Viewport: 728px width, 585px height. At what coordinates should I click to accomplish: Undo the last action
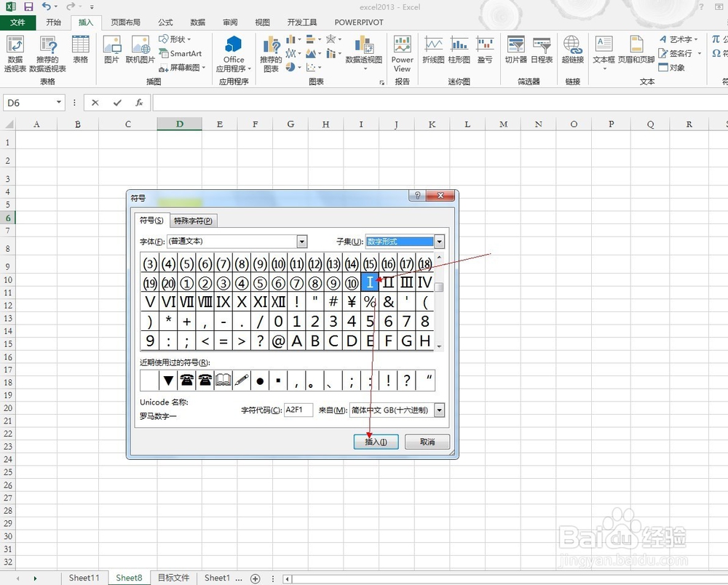(x=46, y=7)
